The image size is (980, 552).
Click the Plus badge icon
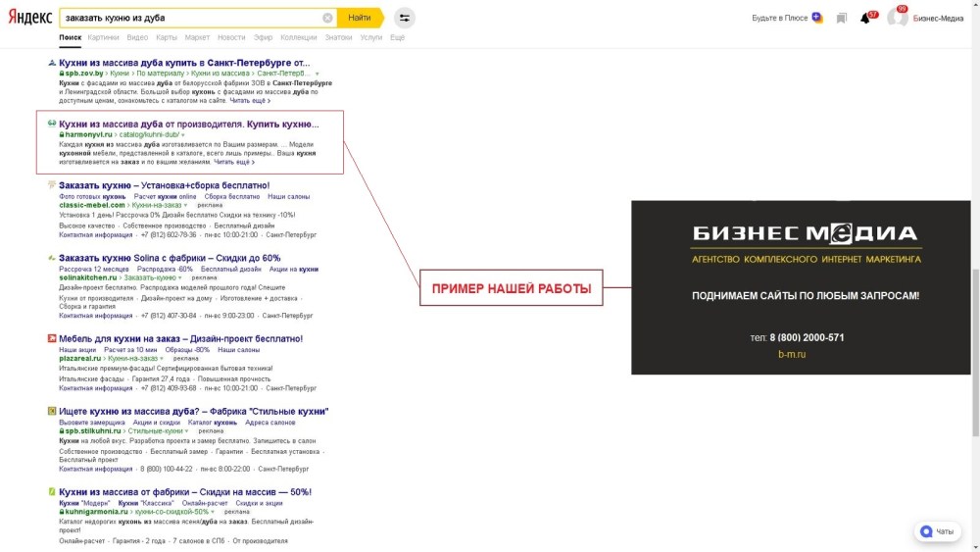pyautogui.click(x=817, y=18)
